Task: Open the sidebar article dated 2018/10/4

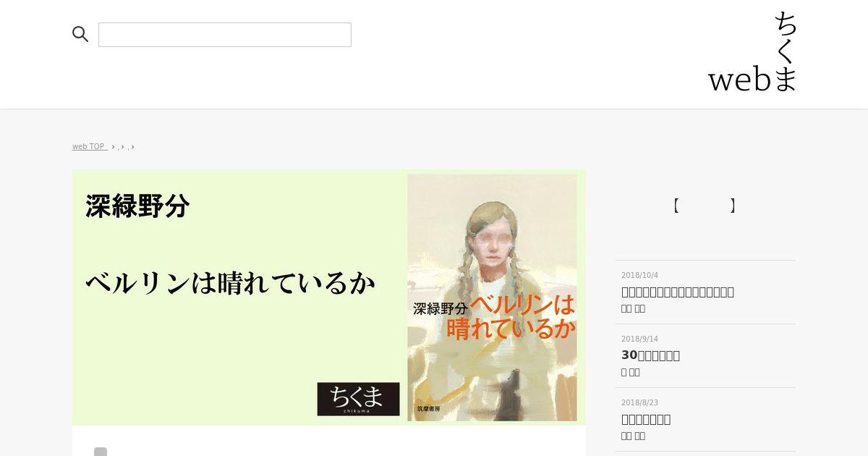Action: click(705, 292)
